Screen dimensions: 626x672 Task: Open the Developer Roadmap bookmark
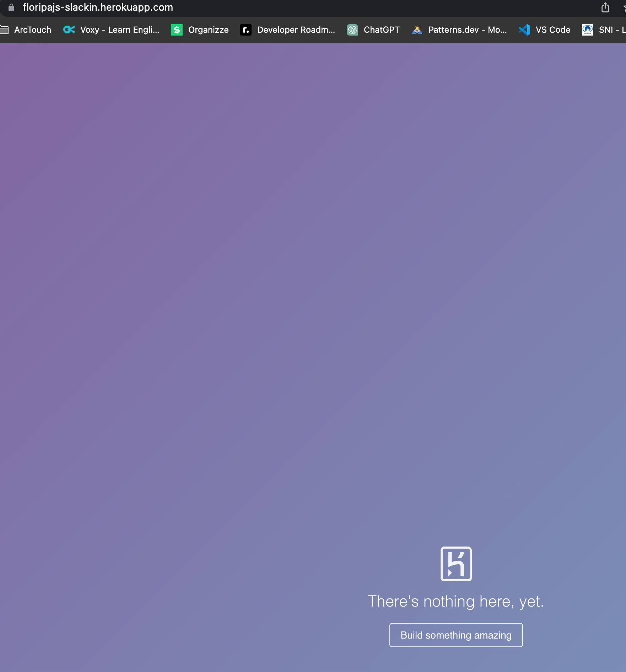point(288,30)
